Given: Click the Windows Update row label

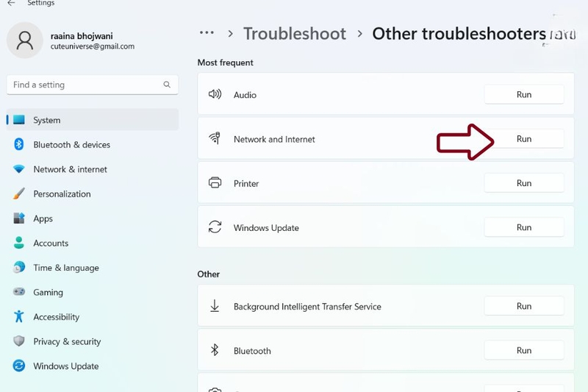Looking at the screenshot, I should [266, 228].
